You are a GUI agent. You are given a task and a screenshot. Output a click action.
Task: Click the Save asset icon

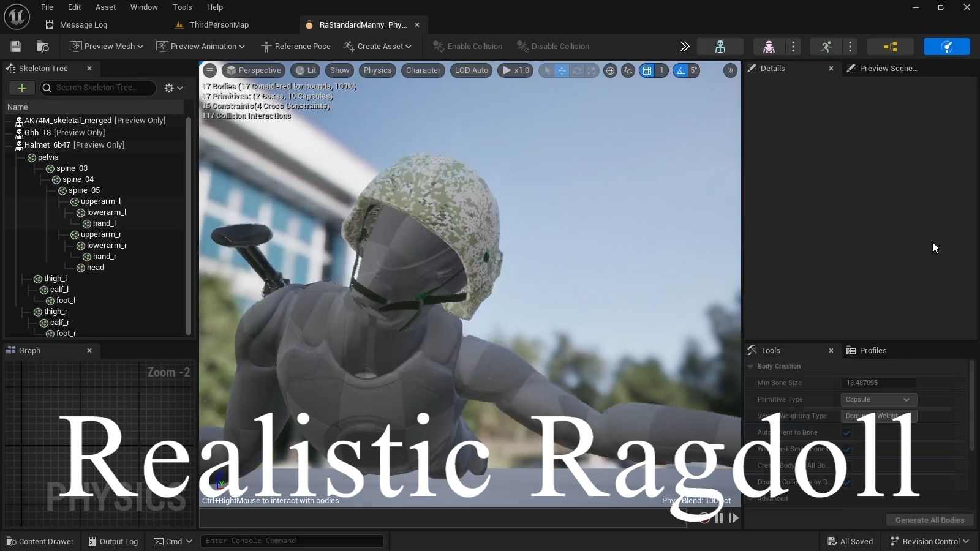(x=16, y=47)
